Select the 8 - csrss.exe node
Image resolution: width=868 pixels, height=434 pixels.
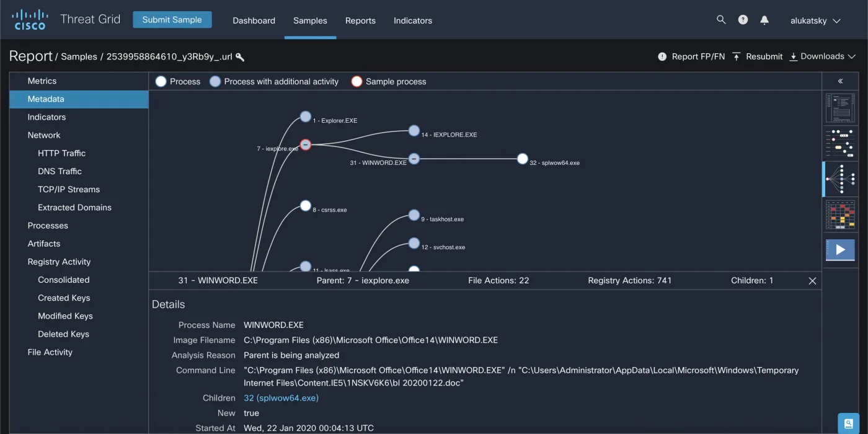click(305, 205)
